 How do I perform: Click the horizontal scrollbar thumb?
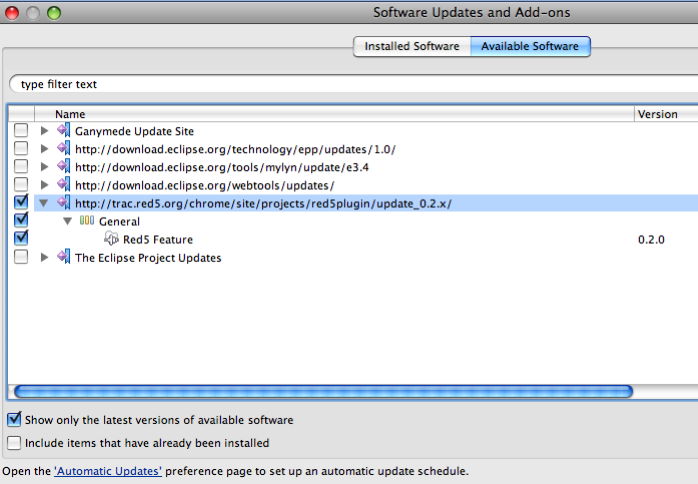(x=324, y=392)
